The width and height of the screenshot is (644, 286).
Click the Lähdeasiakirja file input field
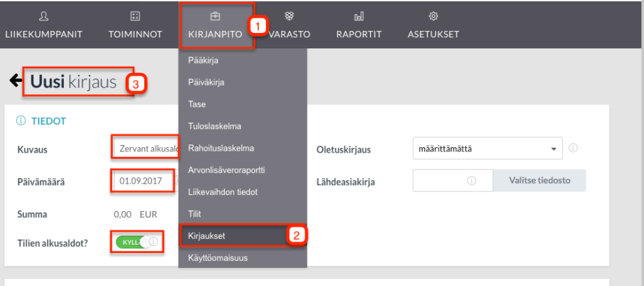(453, 180)
